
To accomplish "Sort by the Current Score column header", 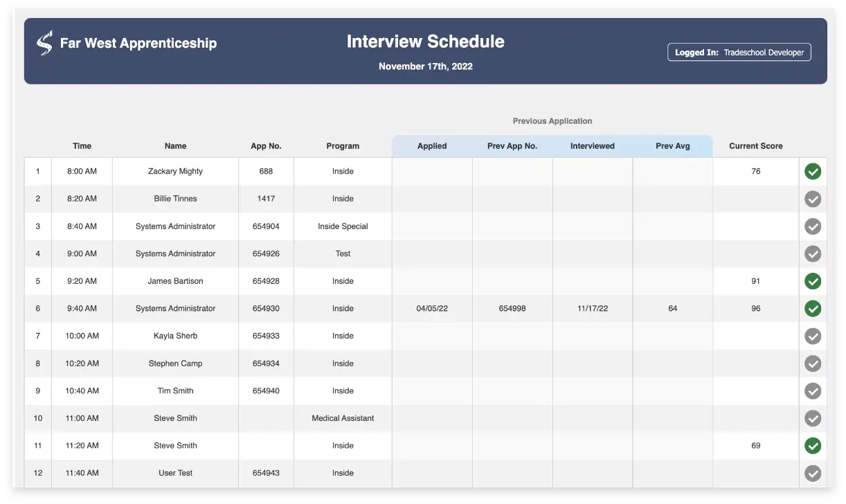I will point(755,146).
